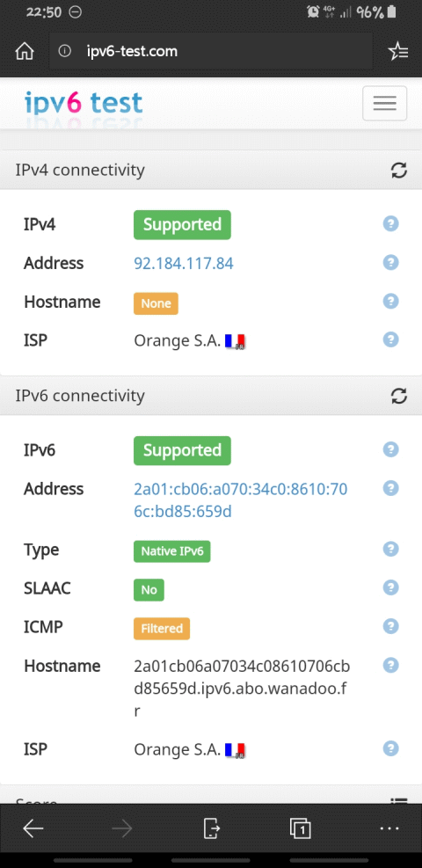This screenshot has height=868, width=422.
Task: Open help for IPv4 Address row
Action: coord(390,262)
